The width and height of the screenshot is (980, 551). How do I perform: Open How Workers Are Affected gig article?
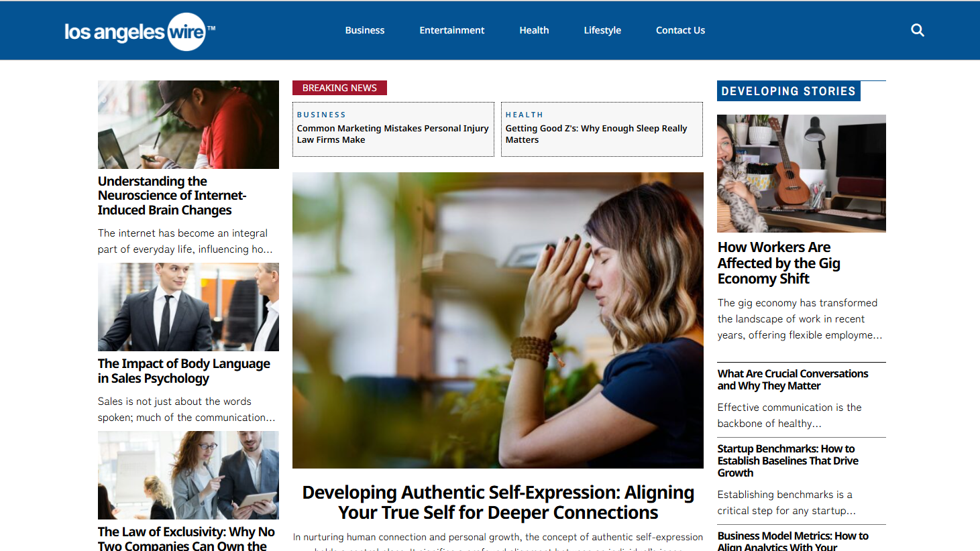779,263
